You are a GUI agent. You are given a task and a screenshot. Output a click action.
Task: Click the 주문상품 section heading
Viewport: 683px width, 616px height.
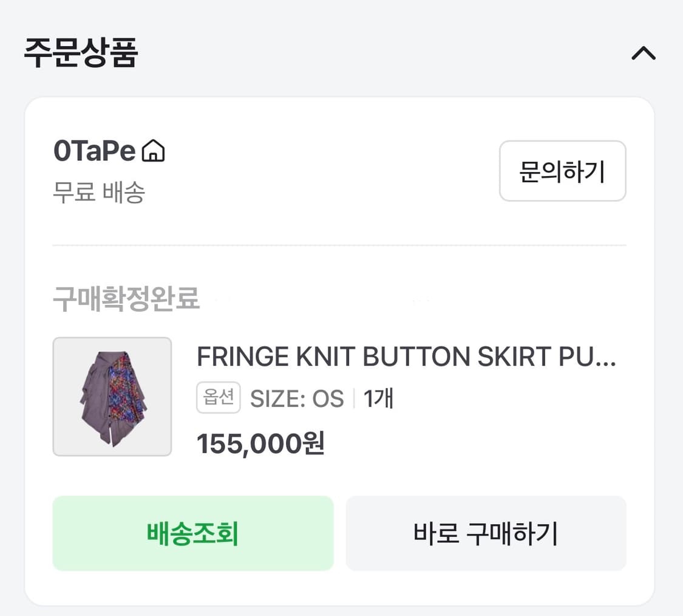tap(81, 53)
